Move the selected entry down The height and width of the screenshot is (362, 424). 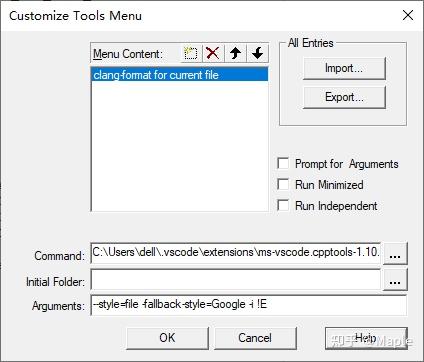tap(257, 53)
